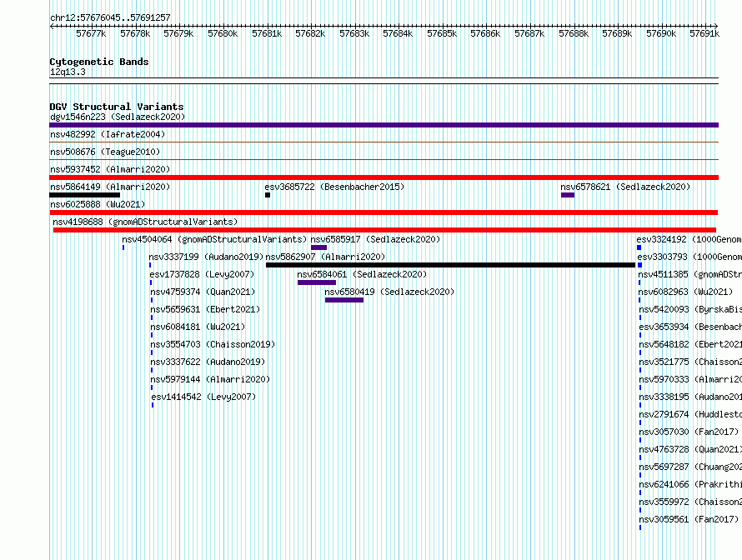Open nsv3057030 (Fan2017) label
Viewport: 742px width, 560px height.
[689, 432]
